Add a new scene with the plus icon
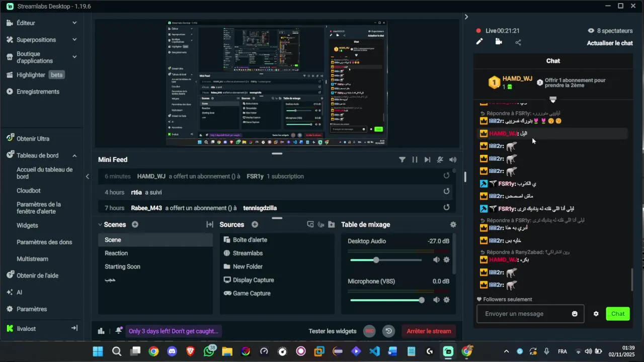Screen dimensions: 644x362 pyautogui.click(x=135, y=225)
